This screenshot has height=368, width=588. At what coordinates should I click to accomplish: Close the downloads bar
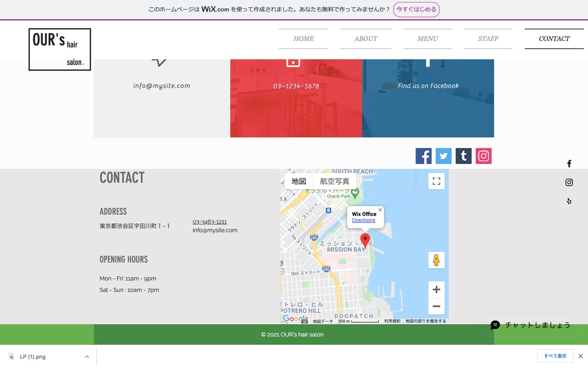pos(580,356)
